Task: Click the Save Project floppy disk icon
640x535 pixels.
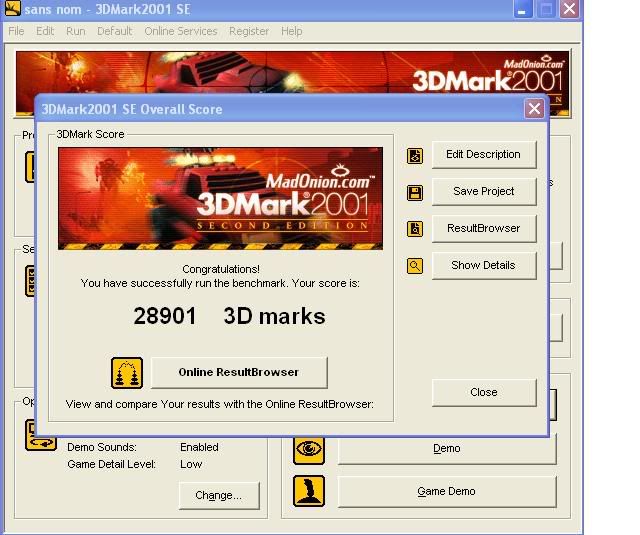Action: pos(415,193)
